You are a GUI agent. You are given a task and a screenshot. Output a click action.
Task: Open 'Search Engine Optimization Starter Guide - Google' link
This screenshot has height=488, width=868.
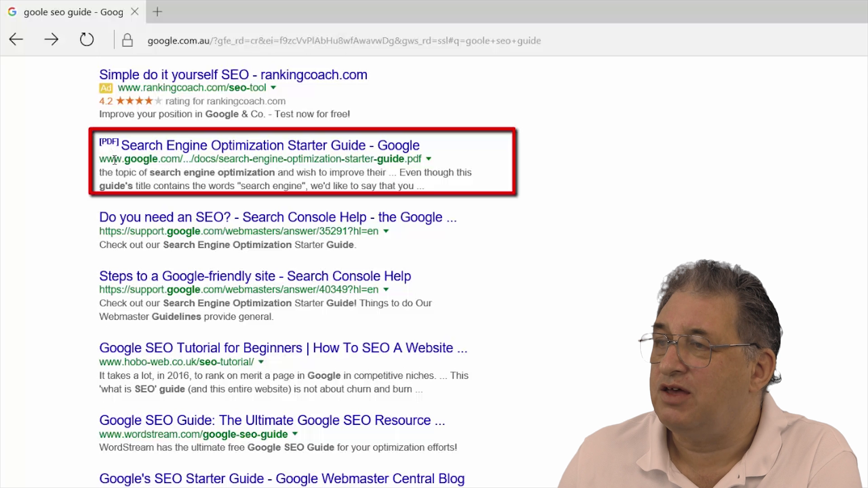[x=270, y=145]
